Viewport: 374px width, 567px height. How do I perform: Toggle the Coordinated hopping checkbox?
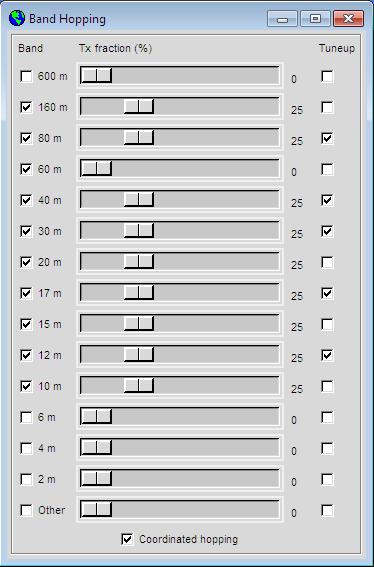point(127,539)
